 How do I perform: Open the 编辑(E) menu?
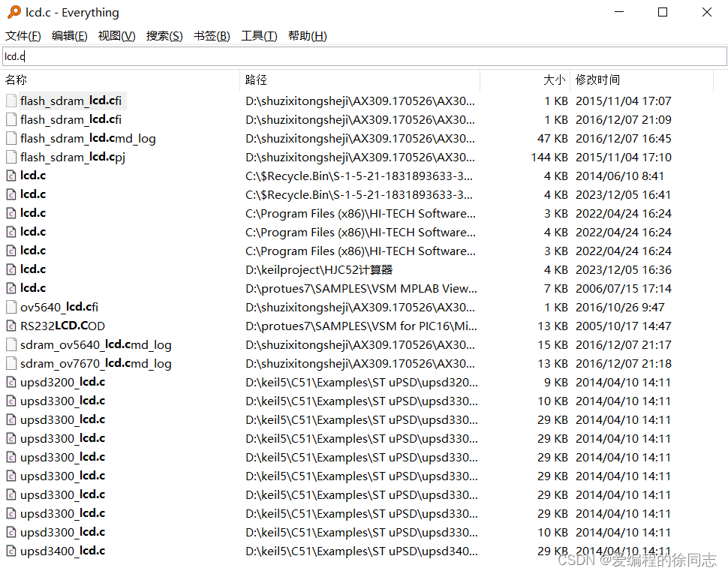(x=69, y=35)
